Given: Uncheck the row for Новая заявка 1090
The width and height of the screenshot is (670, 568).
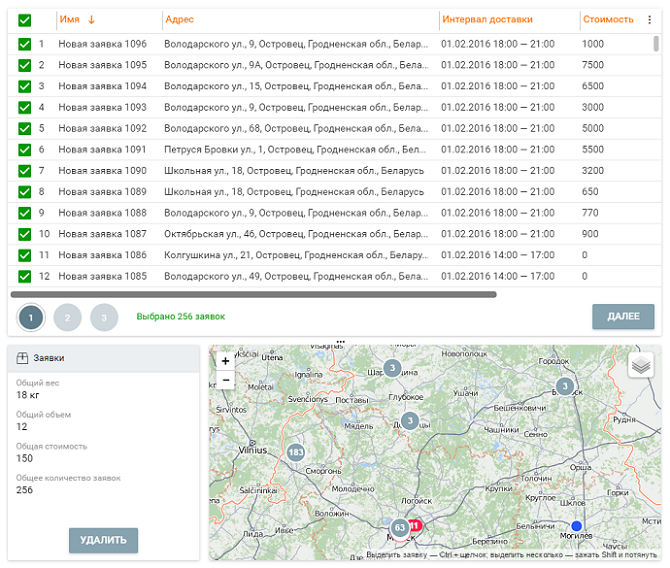Looking at the screenshot, I should pyautogui.click(x=25, y=170).
